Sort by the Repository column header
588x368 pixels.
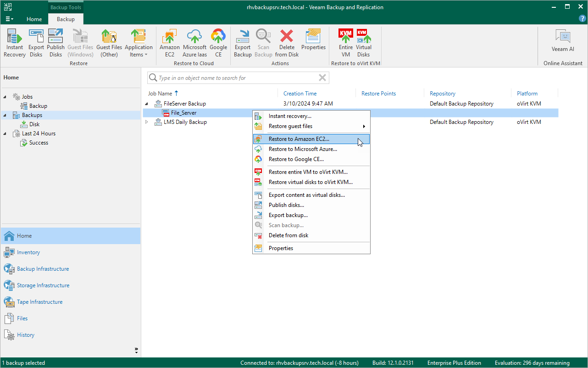[x=443, y=94]
